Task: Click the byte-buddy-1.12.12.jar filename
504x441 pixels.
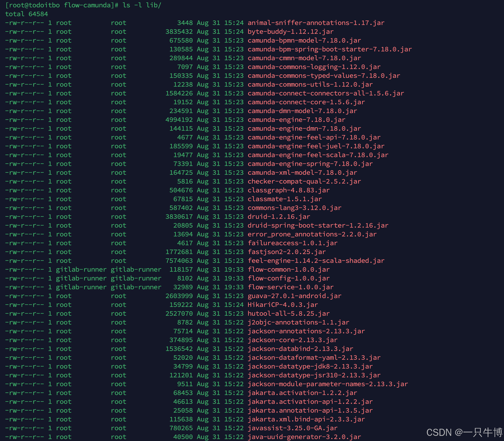Action: 290,32
